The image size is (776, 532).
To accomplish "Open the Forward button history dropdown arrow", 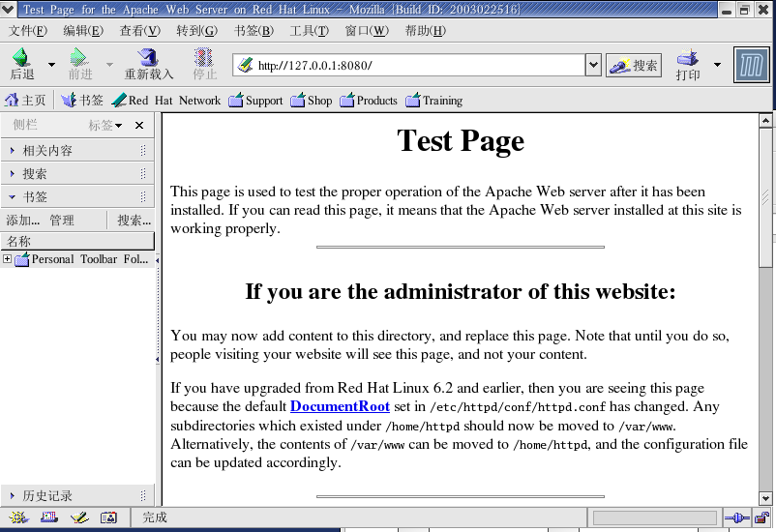I will [109, 65].
